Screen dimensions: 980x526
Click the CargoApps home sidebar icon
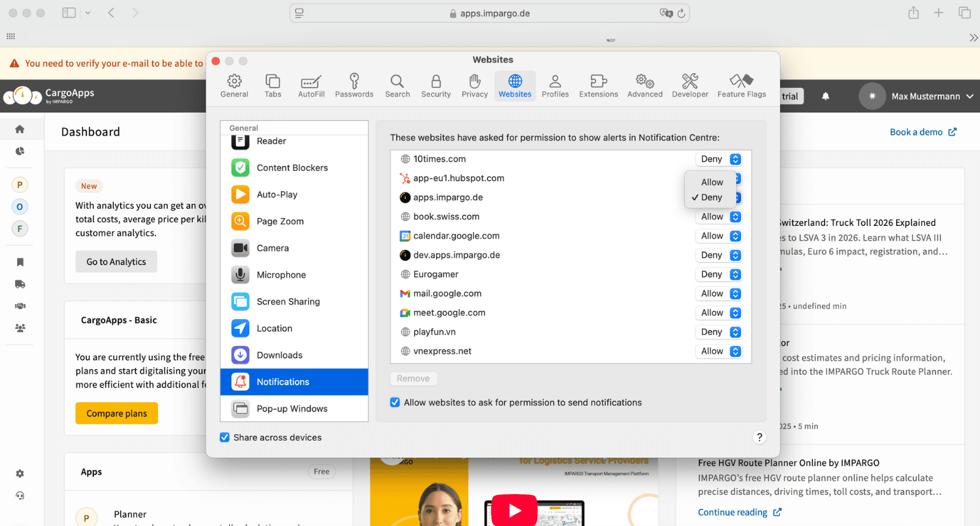coord(20,129)
